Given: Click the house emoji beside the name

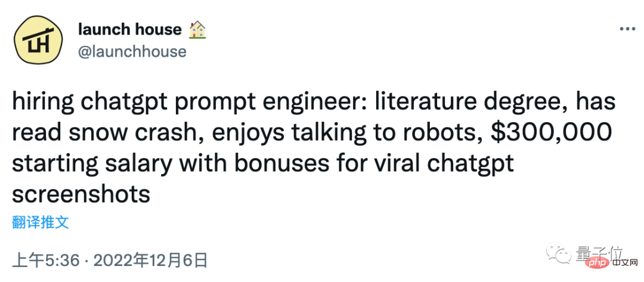Looking at the screenshot, I should pos(197,29).
